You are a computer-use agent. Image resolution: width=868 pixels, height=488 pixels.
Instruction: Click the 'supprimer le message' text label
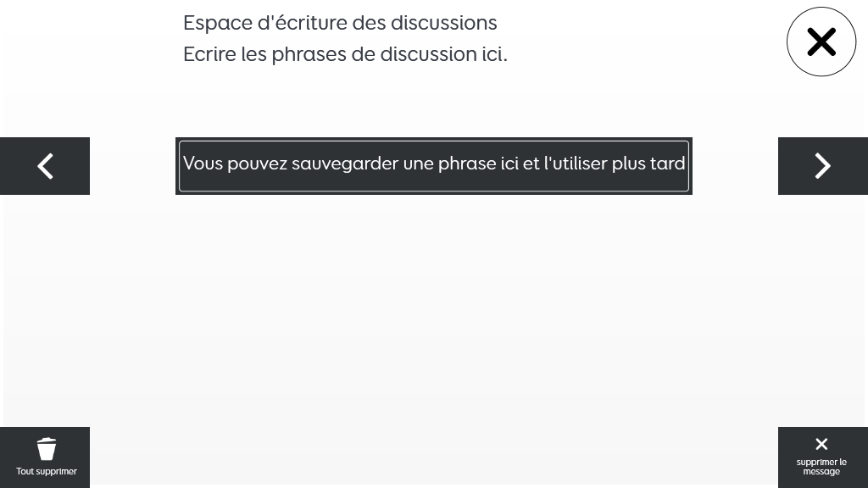[x=821, y=467]
